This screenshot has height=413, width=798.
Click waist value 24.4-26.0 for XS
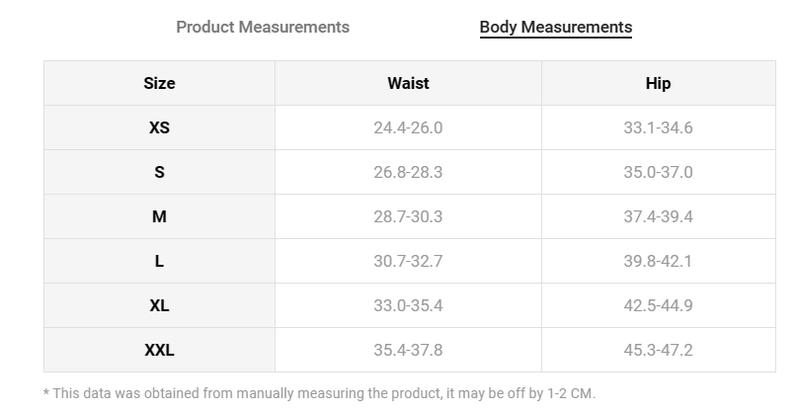(x=408, y=128)
